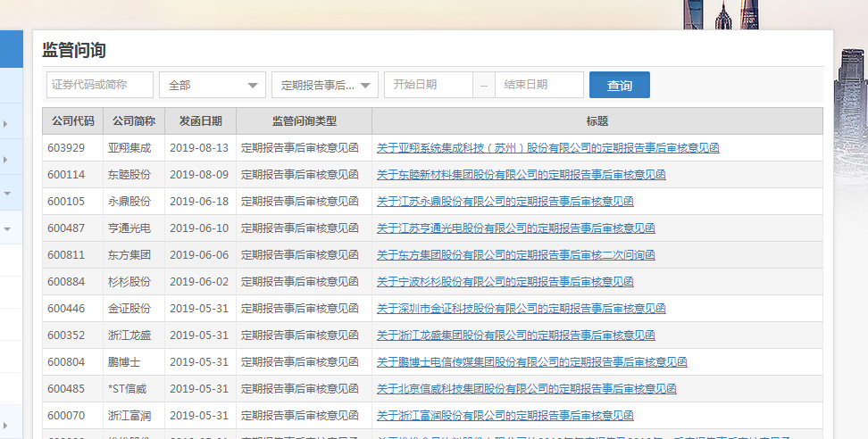868x439 pixels.
Task: Open the 浙江富润股份 review letter link
Action: pyautogui.click(x=505, y=416)
